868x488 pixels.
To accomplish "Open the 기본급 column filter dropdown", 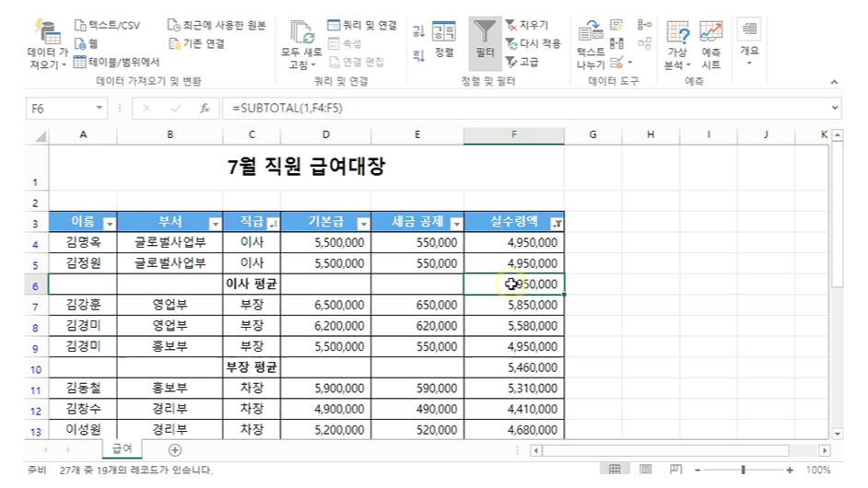I will click(362, 223).
